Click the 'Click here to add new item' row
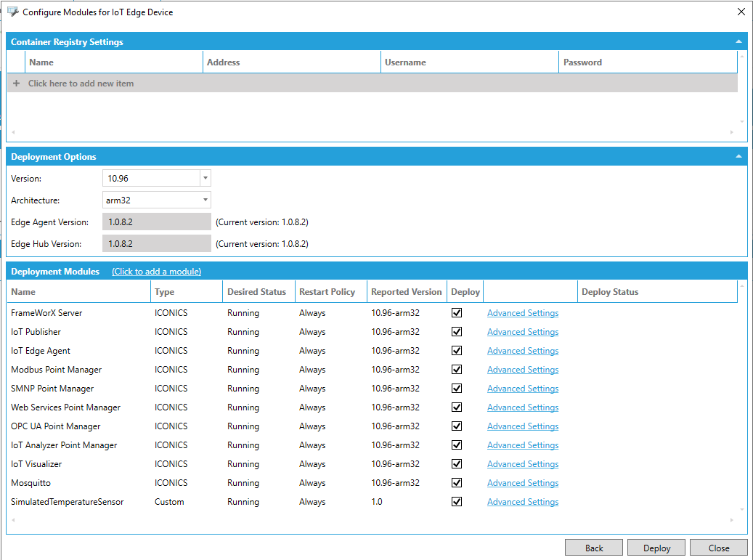This screenshot has height=560, width=753. pyautogui.click(x=373, y=83)
